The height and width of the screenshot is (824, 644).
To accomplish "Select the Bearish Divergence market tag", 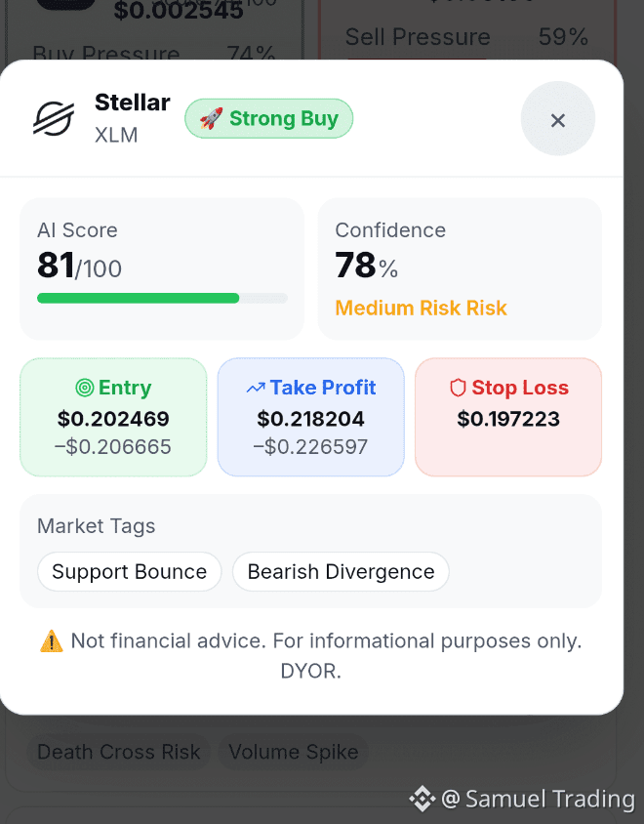I will tap(341, 571).
